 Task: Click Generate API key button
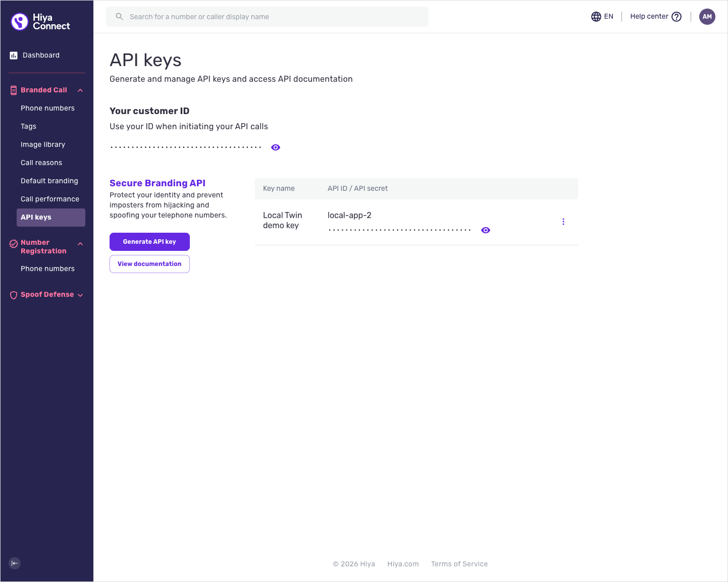(x=149, y=242)
